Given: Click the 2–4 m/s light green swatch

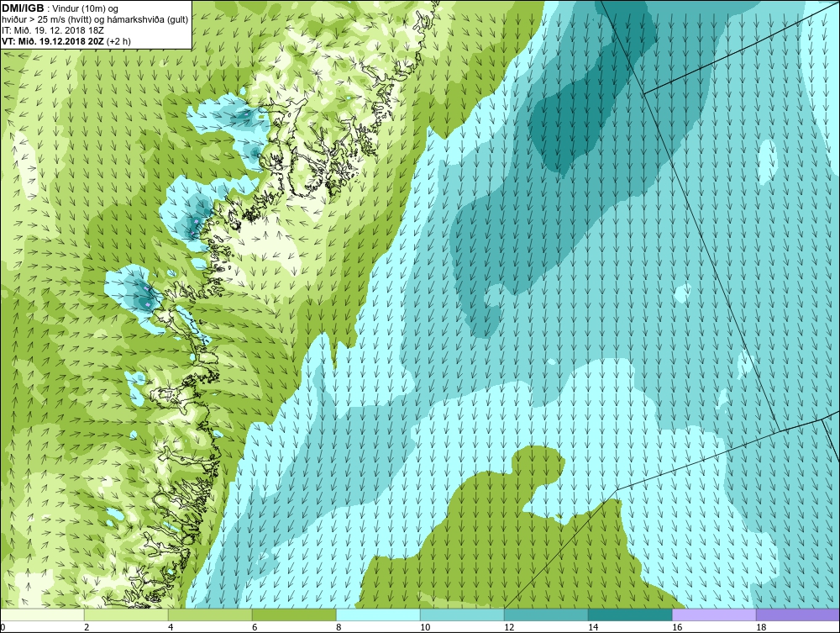Looking at the screenshot, I should [x=126, y=615].
